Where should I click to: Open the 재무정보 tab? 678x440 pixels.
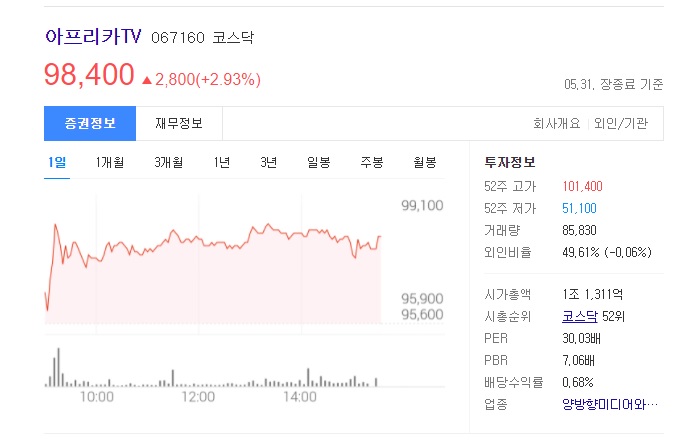pos(179,124)
